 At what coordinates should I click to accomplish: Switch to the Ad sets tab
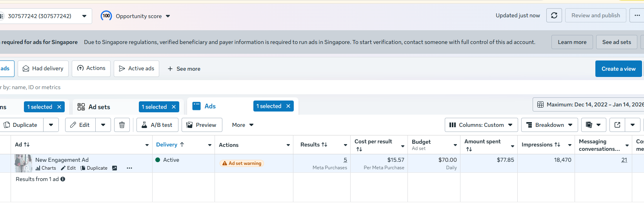(99, 107)
